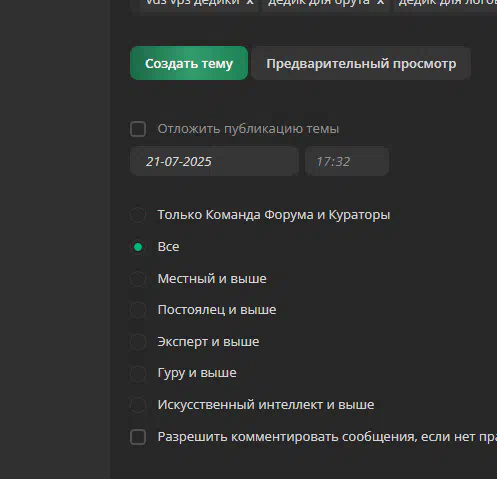497x479 pixels.
Task: Enable 'Отложить публикацию темы' checkbox
Action: [138, 129]
